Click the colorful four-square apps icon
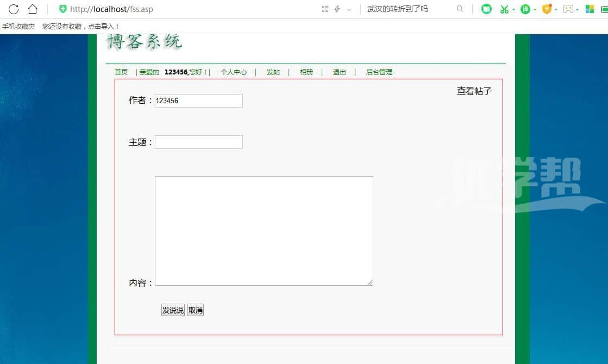Image resolution: width=608 pixels, height=364 pixels. click(x=590, y=9)
